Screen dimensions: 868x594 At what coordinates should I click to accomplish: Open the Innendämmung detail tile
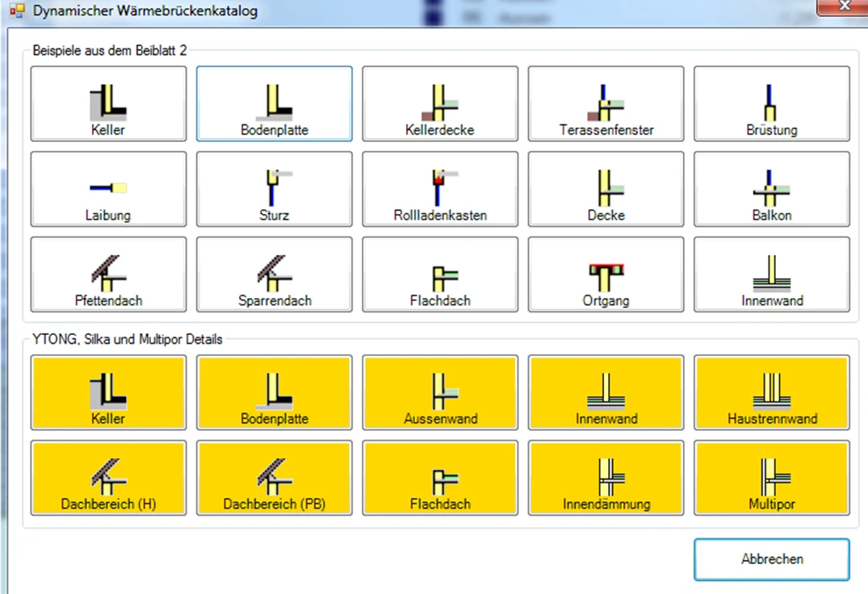point(606,478)
